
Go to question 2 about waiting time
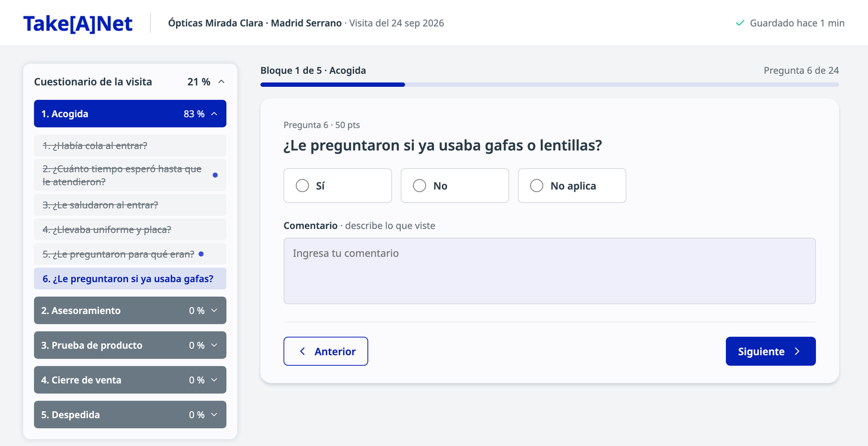tap(130, 175)
